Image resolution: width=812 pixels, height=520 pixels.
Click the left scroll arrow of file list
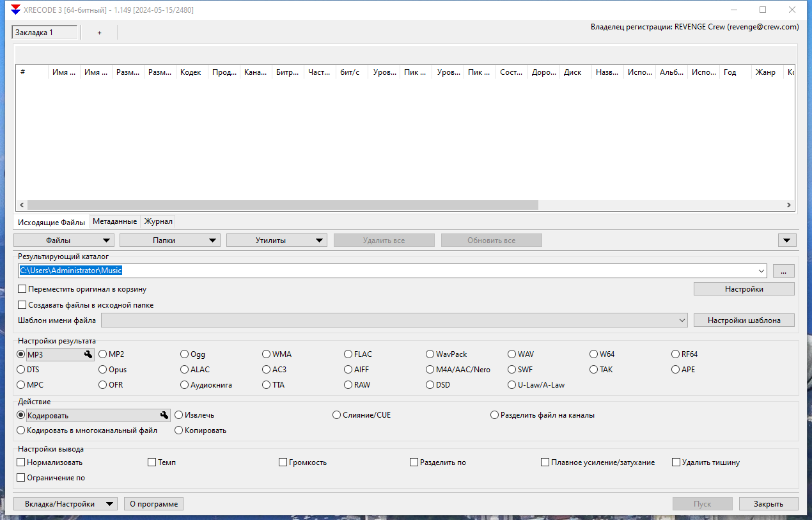coord(21,205)
